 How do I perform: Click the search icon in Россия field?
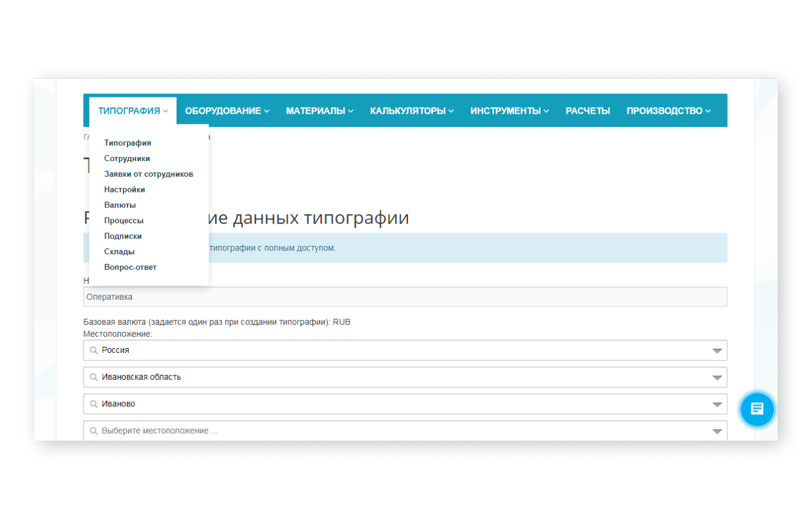coord(94,350)
